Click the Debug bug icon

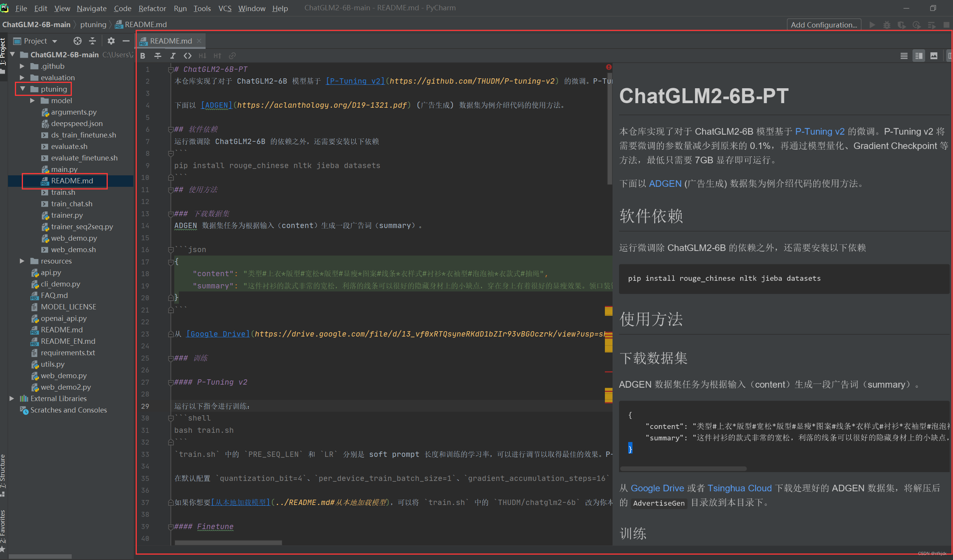[x=887, y=25]
